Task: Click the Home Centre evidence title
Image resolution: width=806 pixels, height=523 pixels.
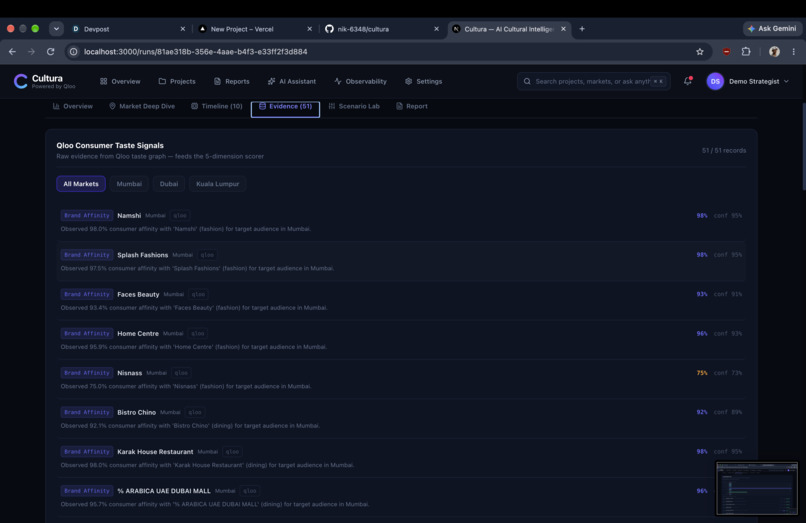Action: (138, 334)
